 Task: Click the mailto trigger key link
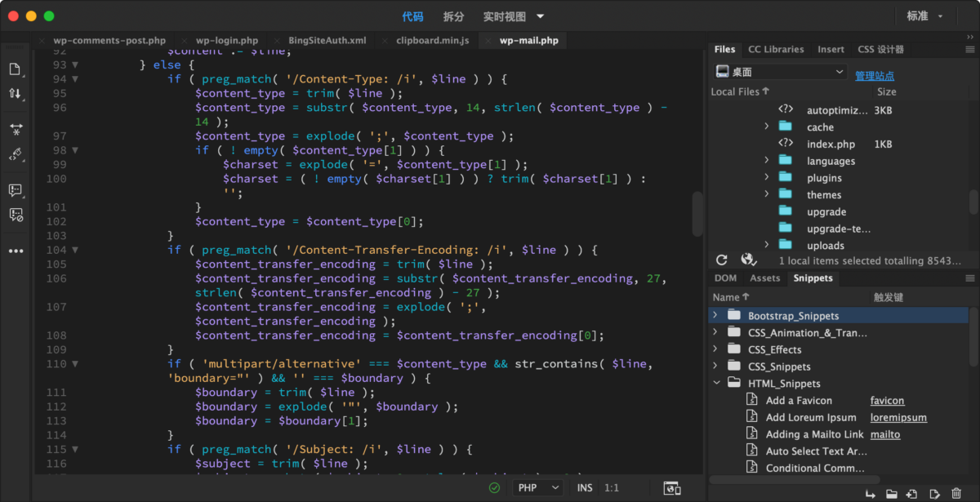(x=885, y=434)
